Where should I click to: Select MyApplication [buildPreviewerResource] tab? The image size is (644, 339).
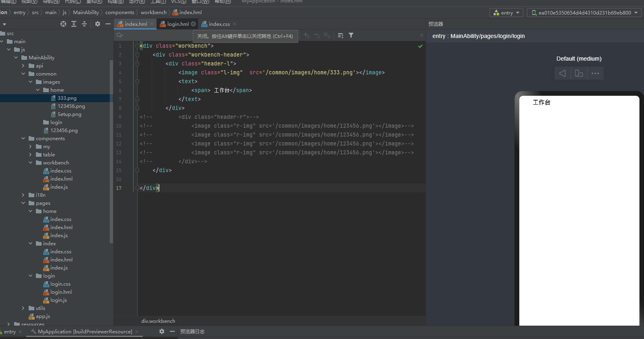85,332
